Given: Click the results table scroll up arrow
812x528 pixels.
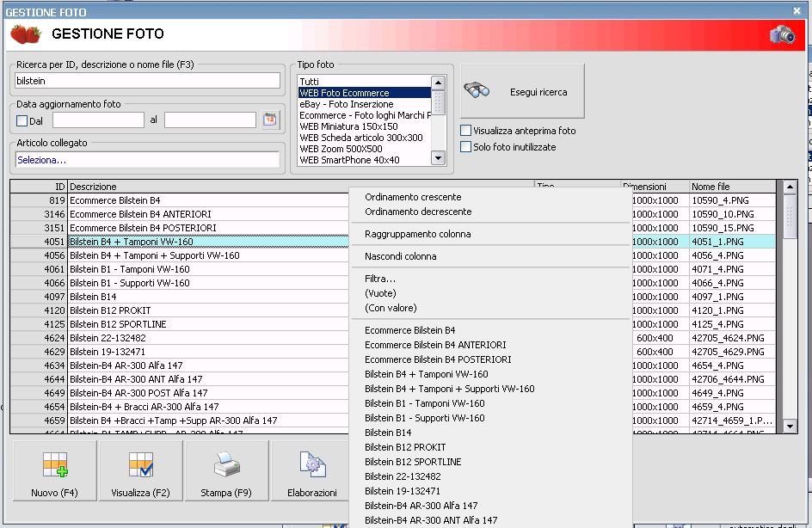Looking at the screenshot, I should pos(790,187).
